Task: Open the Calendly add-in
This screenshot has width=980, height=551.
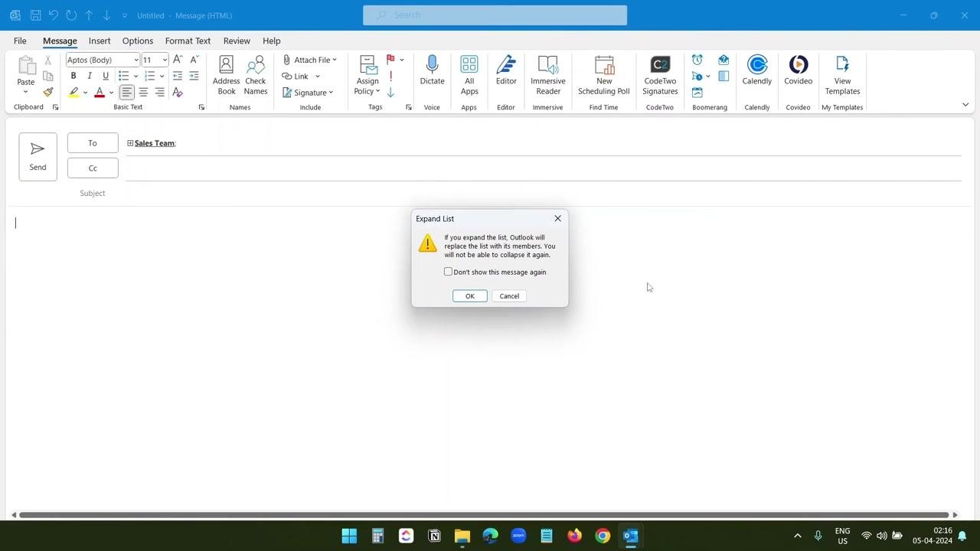Action: click(757, 70)
